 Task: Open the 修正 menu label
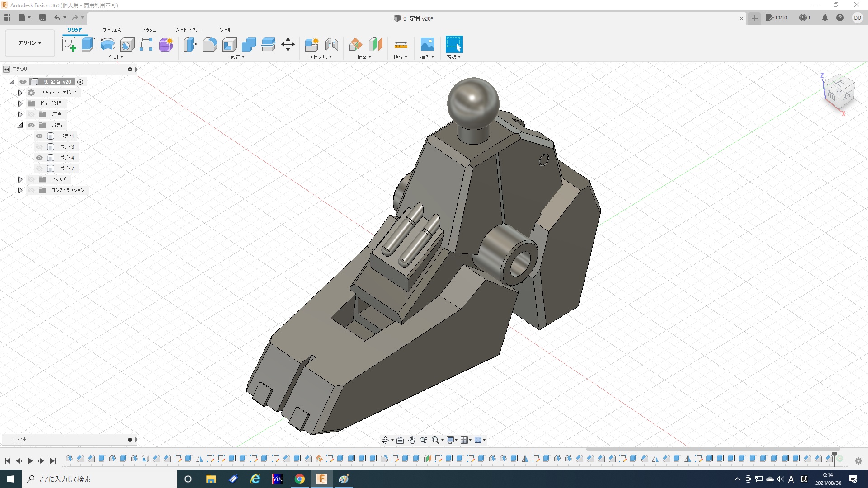pyautogui.click(x=237, y=57)
